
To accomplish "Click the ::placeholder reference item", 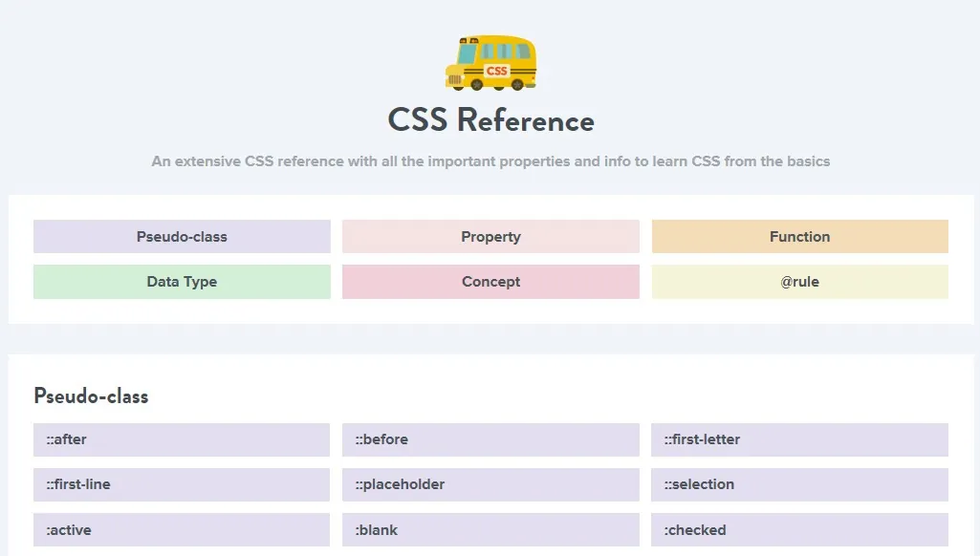I will (x=490, y=484).
